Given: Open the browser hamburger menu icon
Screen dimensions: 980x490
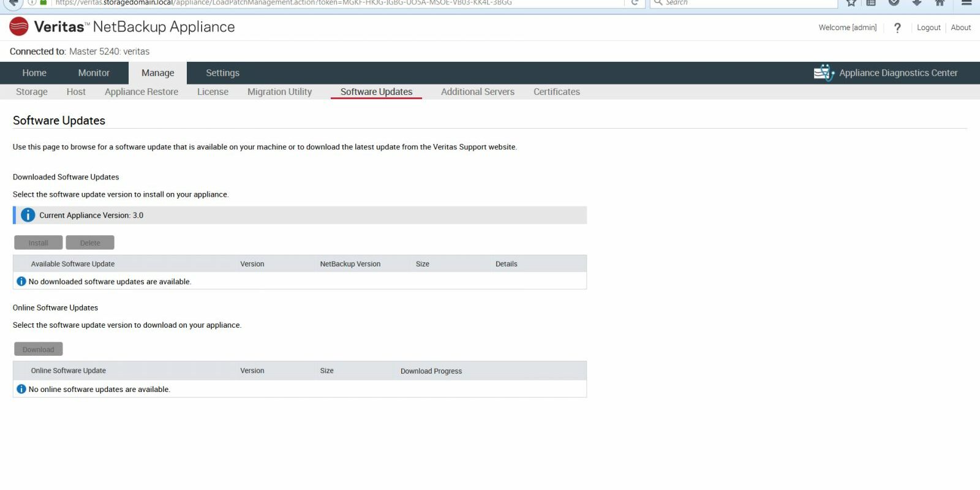Looking at the screenshot, I should (x=967, y=2).
